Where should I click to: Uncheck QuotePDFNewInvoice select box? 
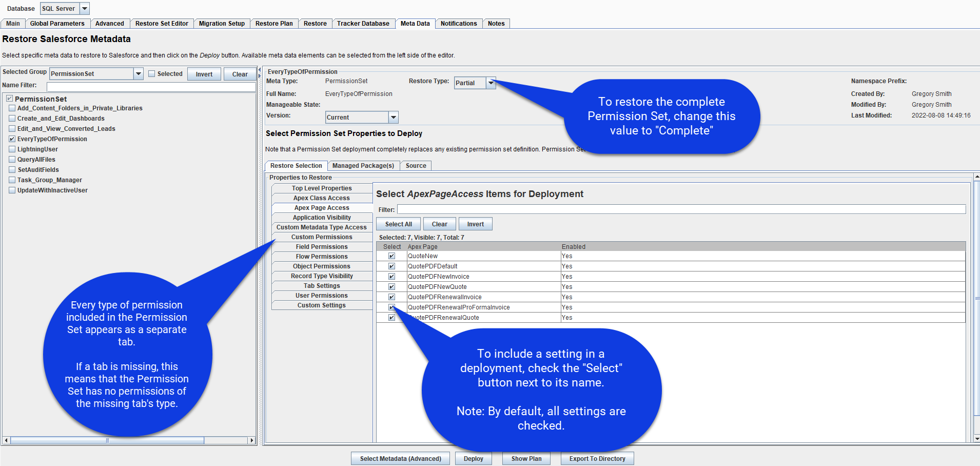[x=391, y=277]
